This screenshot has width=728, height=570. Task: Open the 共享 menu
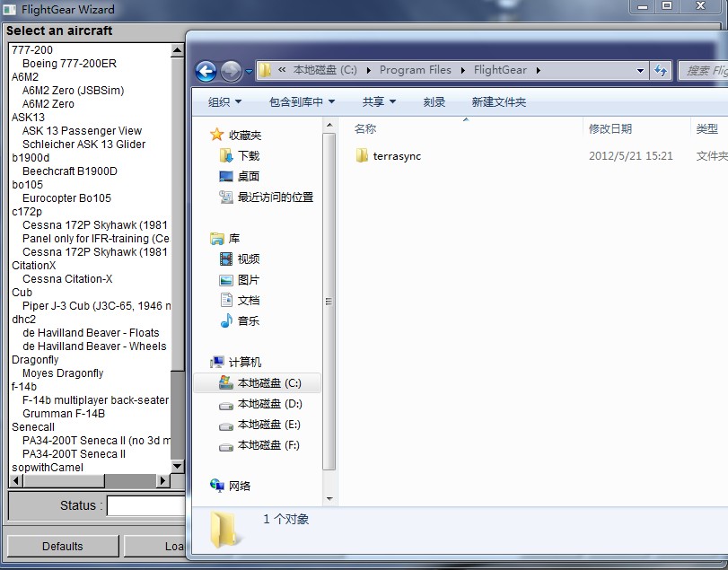379,101
